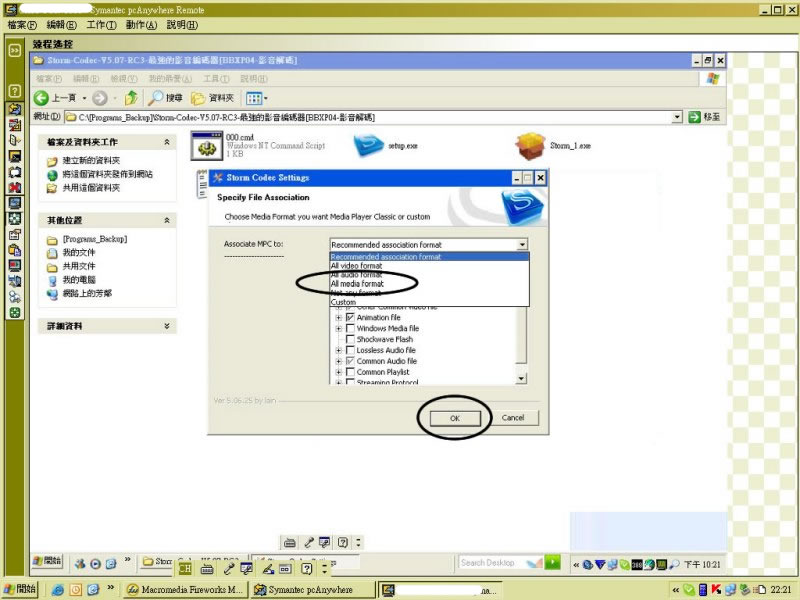The width and height of the screenshot is (800, 600).
Task: Open Search with the magnifier 搜尋 button
Action: (165, 98)
